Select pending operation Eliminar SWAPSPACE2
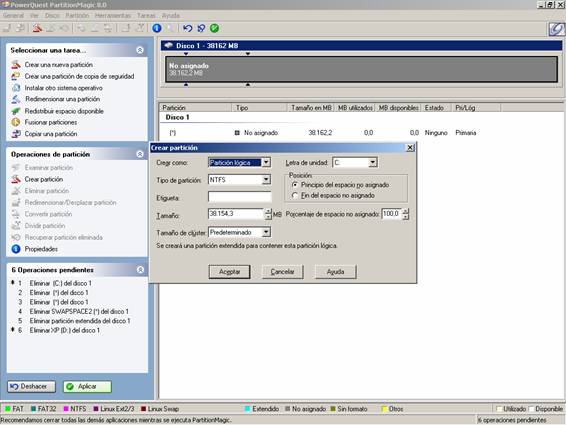 [79, 311]
